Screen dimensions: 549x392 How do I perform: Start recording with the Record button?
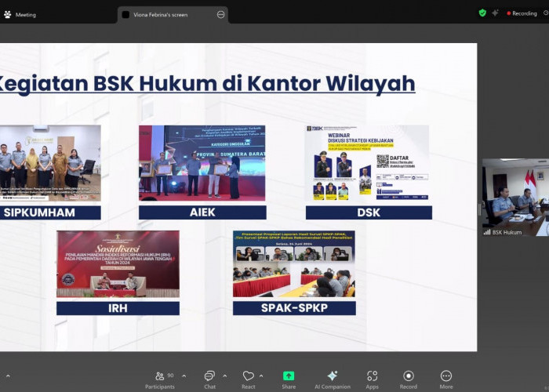coord(409,380)
